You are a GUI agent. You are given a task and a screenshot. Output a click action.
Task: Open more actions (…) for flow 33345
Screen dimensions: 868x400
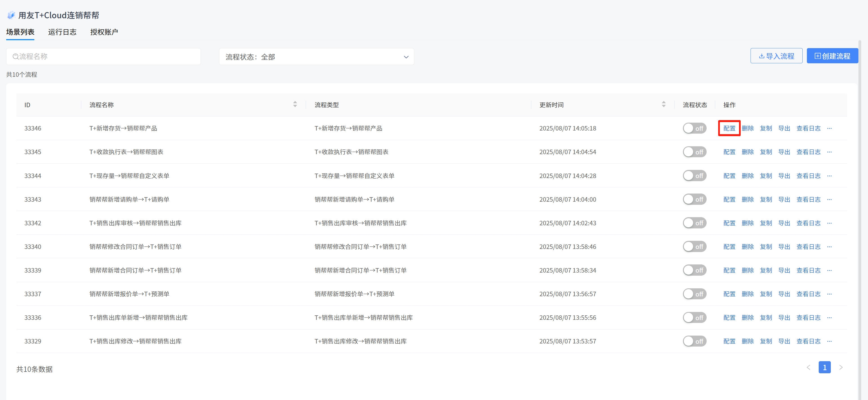(x=829, y=152)
